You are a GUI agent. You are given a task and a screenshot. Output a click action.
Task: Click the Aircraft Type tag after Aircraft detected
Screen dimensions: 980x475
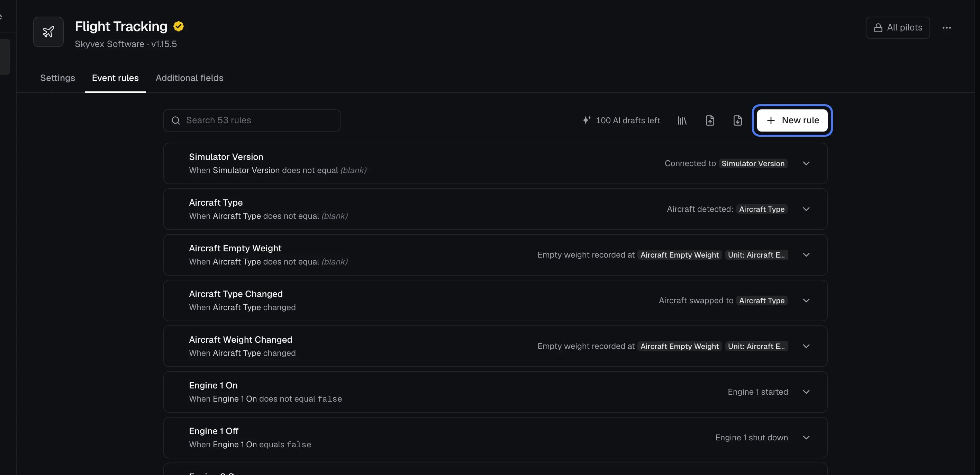pos(762,209)
